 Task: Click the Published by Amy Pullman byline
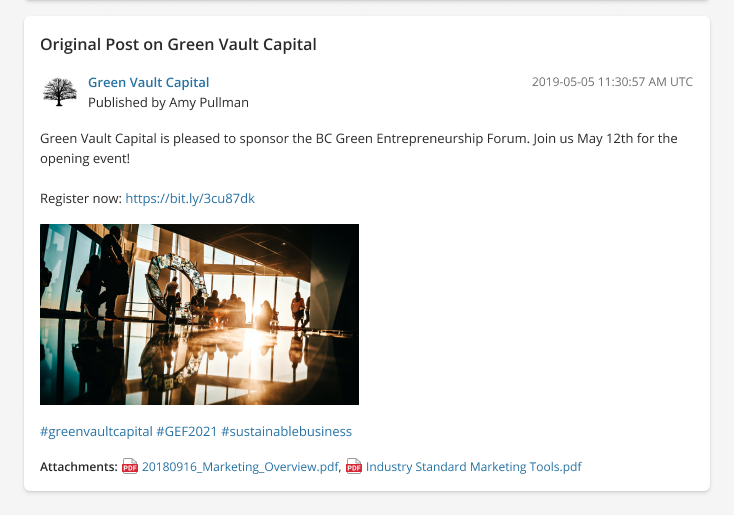point(168,103)
